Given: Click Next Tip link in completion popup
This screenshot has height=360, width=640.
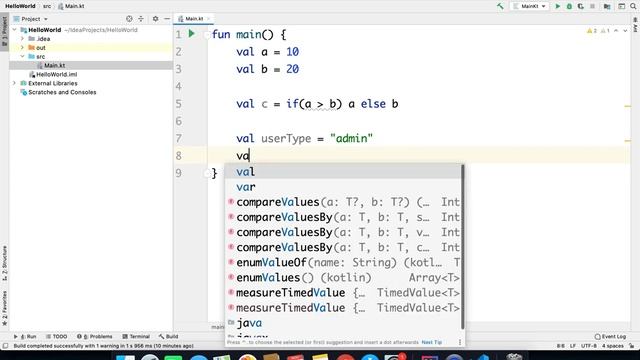Looking at the screenshot, I should tap(431, 342).
